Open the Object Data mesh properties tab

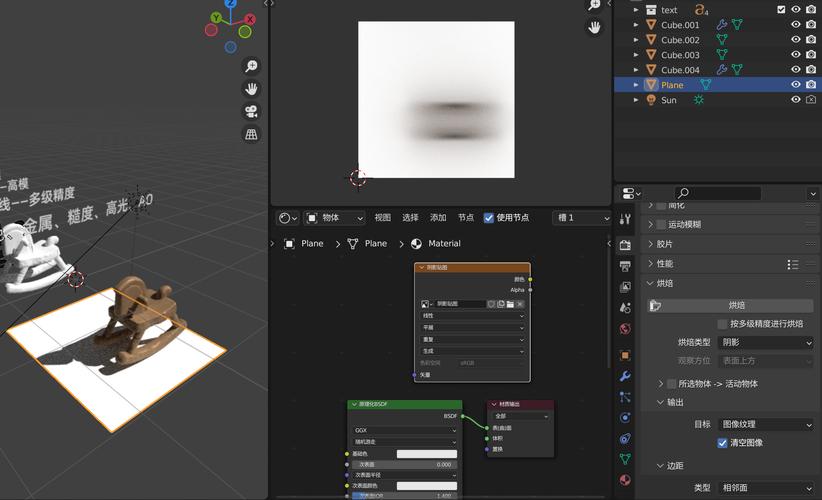[x=625, y=459]
